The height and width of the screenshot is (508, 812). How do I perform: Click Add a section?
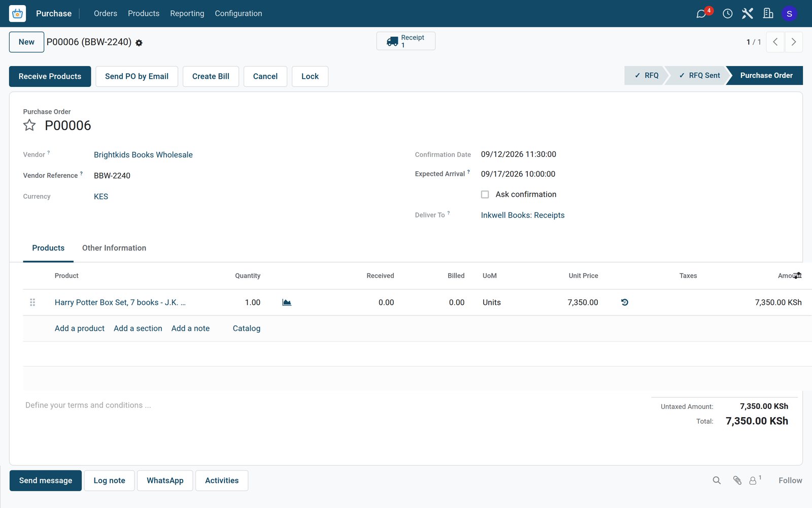pyautogui.click(x=138, y=329)
